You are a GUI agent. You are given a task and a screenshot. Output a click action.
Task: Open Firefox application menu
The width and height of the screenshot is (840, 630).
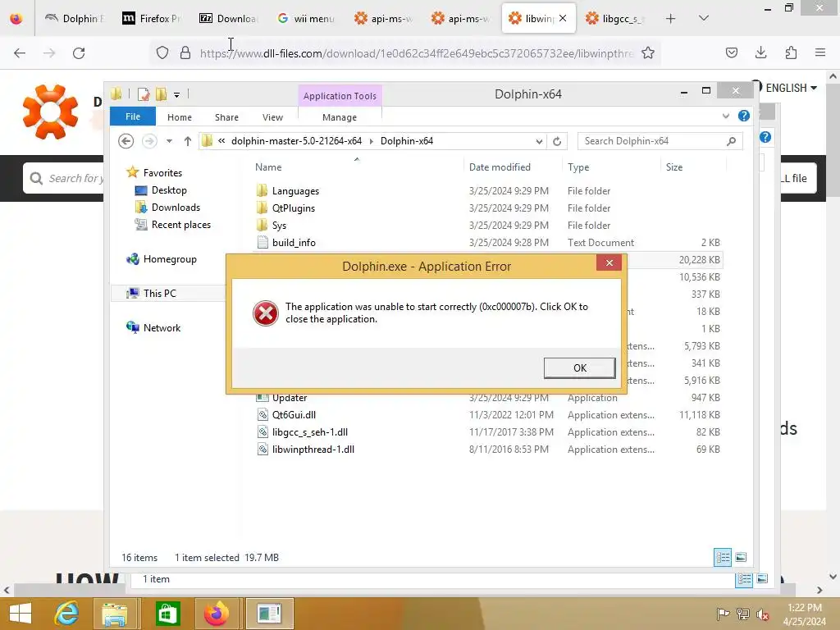[820, 52]
